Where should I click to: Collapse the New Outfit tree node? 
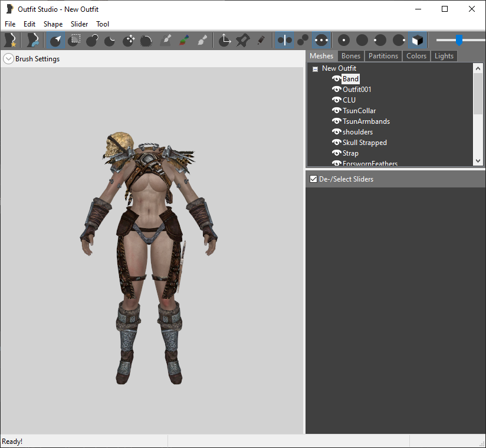[315, 69]
